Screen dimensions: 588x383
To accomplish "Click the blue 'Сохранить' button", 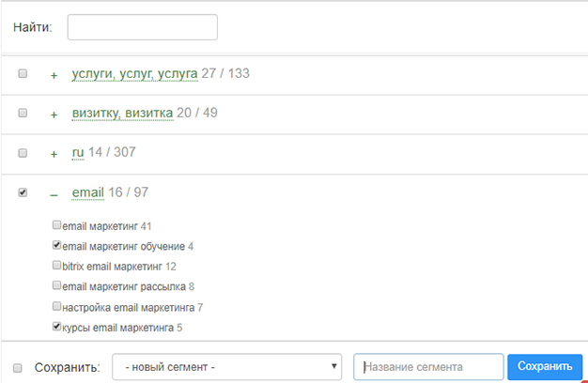I will [x=545, y=367].
